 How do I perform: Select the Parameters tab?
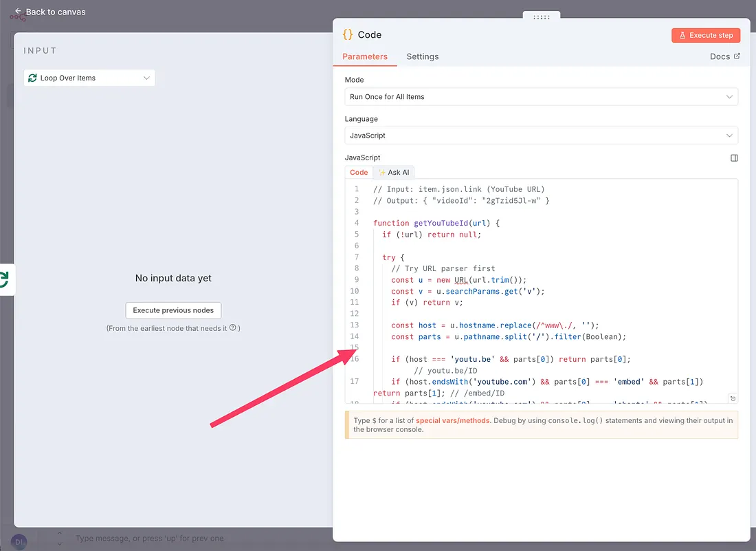coord(365,56)
